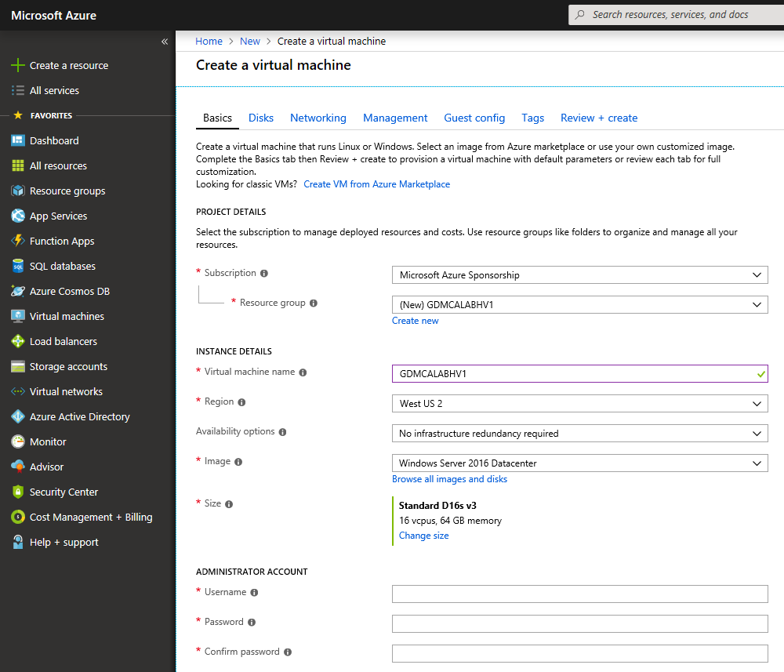The image size is (784, 672).
Task: Click the green plus Create a resource icon
Action: pyautogui.click(x=17, y=65)
